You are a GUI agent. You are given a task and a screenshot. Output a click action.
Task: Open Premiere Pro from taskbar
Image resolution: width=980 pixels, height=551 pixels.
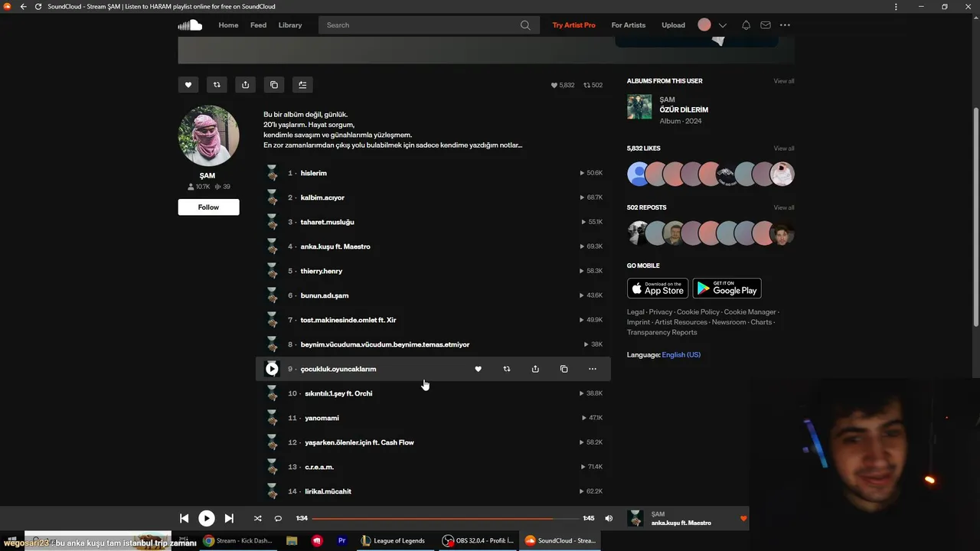coord(342,540)
